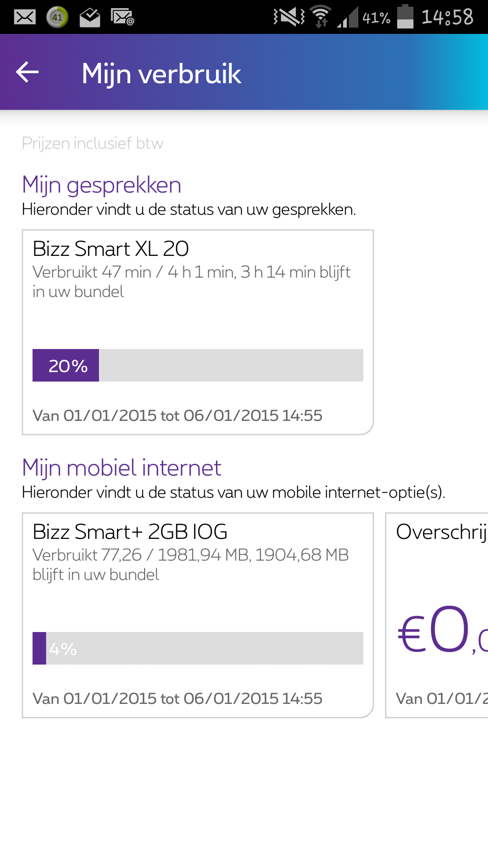Tap the mobile signal strength icon

click(x=347, y=18)
